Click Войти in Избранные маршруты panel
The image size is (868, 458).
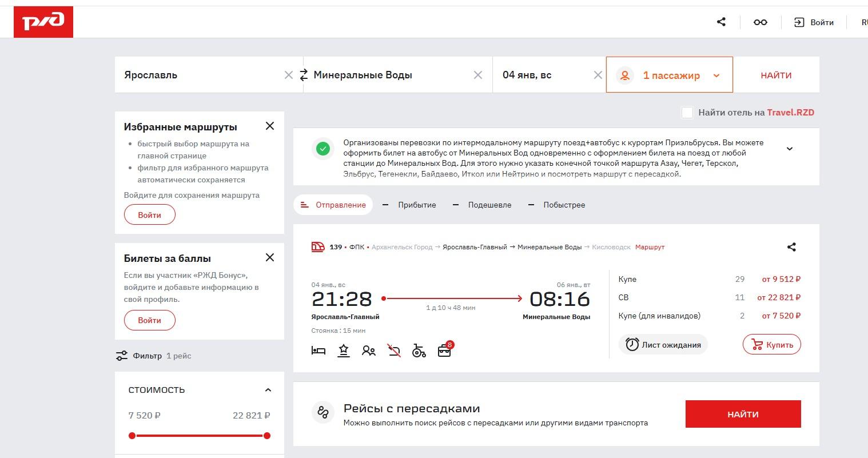click(150, 215)
